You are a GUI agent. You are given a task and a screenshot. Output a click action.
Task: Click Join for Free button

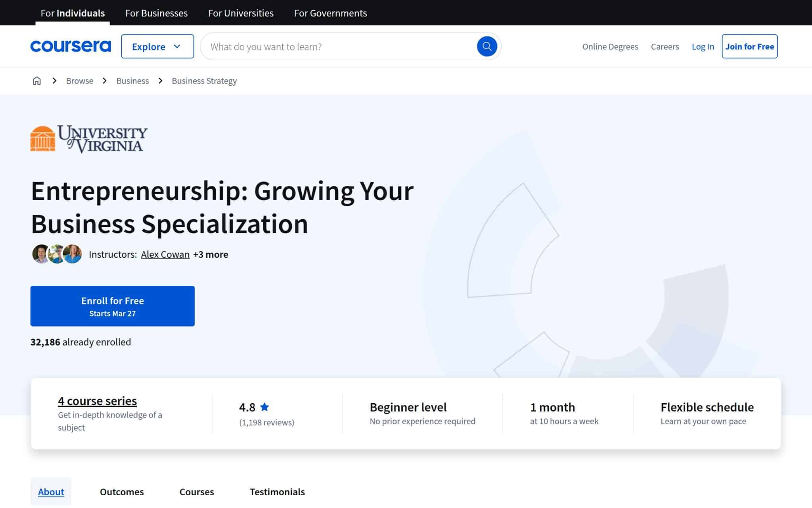coord(750,46)
